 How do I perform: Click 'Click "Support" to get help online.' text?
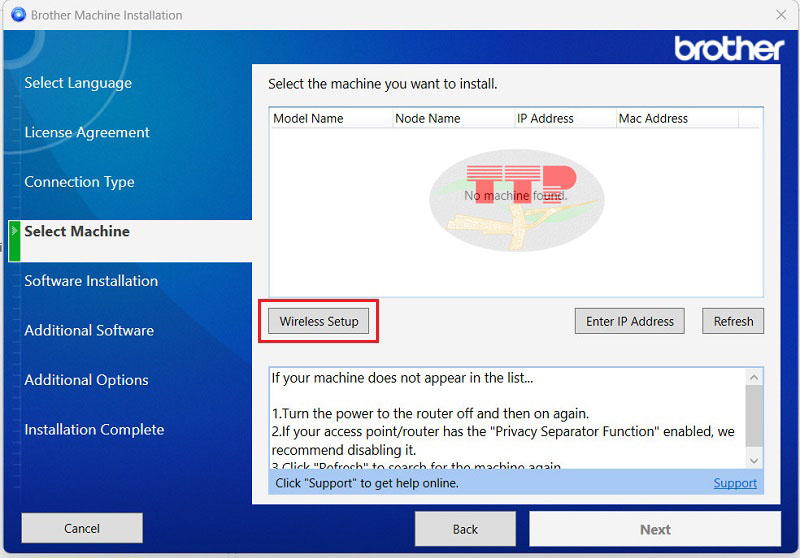pos(367,483)
